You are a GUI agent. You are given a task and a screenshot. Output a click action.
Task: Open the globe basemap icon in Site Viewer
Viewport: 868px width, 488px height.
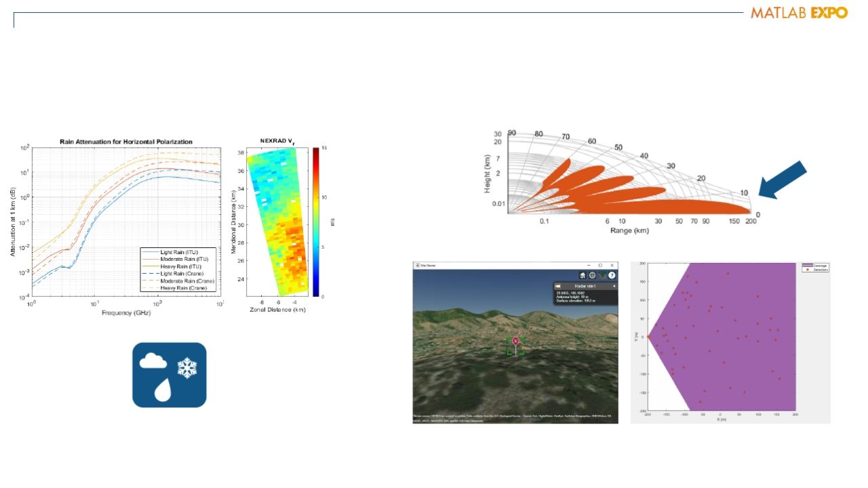(x=592, y=275)
